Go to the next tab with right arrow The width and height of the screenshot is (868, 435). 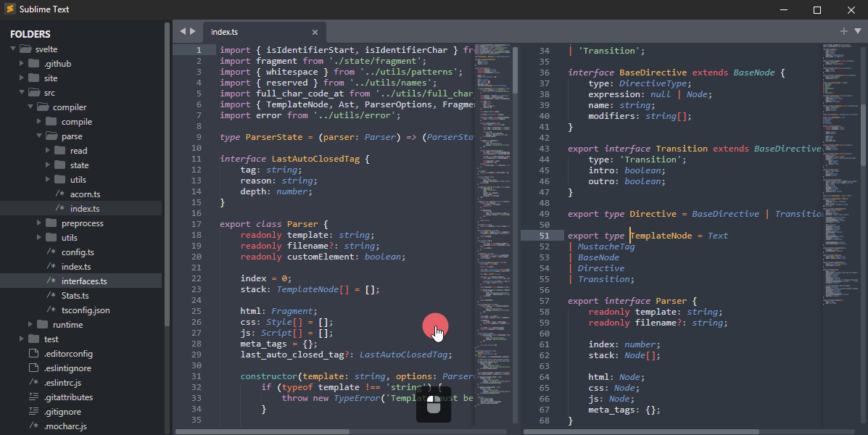(193, 32)
